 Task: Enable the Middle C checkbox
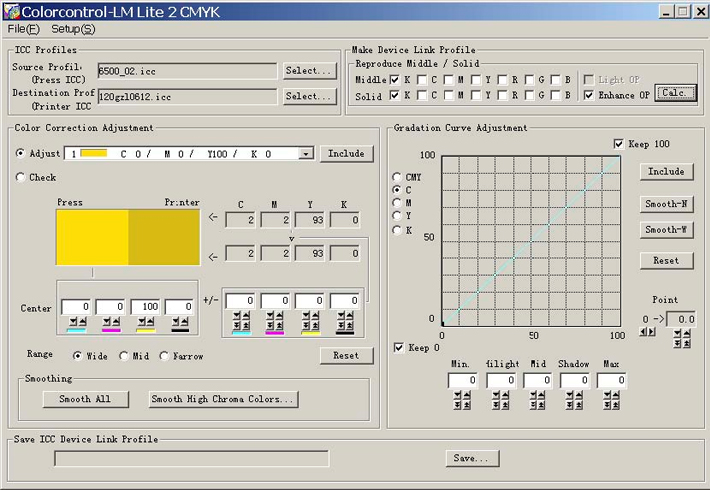pyautogui.click(x=422, y=80)
